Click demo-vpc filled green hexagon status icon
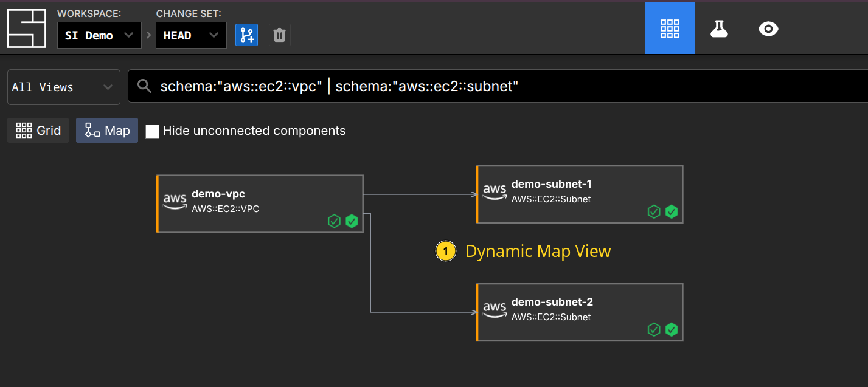This screenshot has width=868, height=387. click(352, 221)
